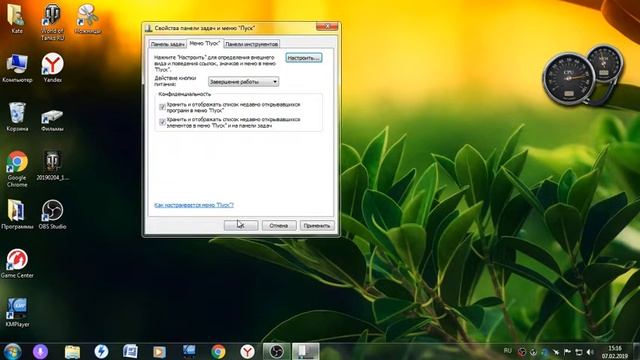This screenshot has width=640, height=360.
Task: Launch Game Center desktop shortcut
Action: [x=17, y=263]
